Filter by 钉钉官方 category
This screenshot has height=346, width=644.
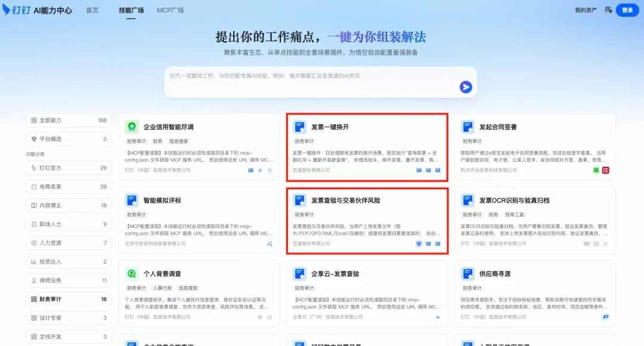[69, 168]
